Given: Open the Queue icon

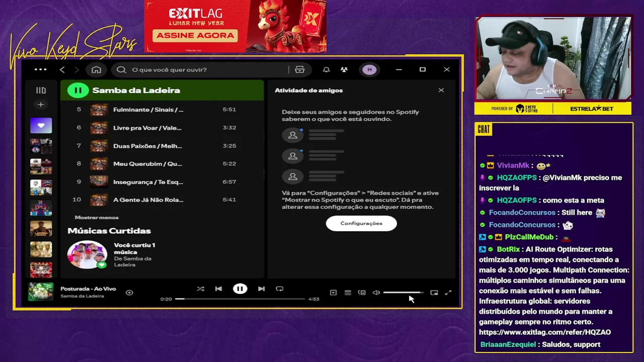Looking at the screenshot, I should [x=348, y=292].
